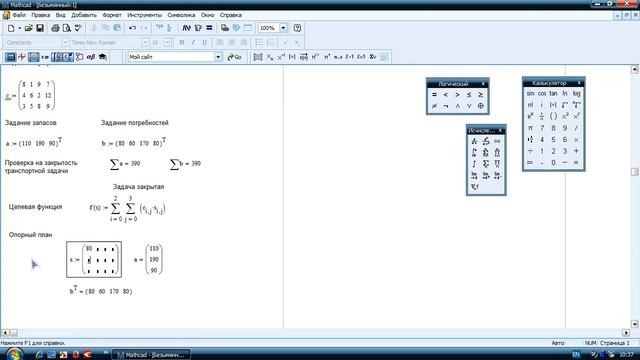Open the Справка menu
This screenshot has height=360, width=640.
click(231, 15)
